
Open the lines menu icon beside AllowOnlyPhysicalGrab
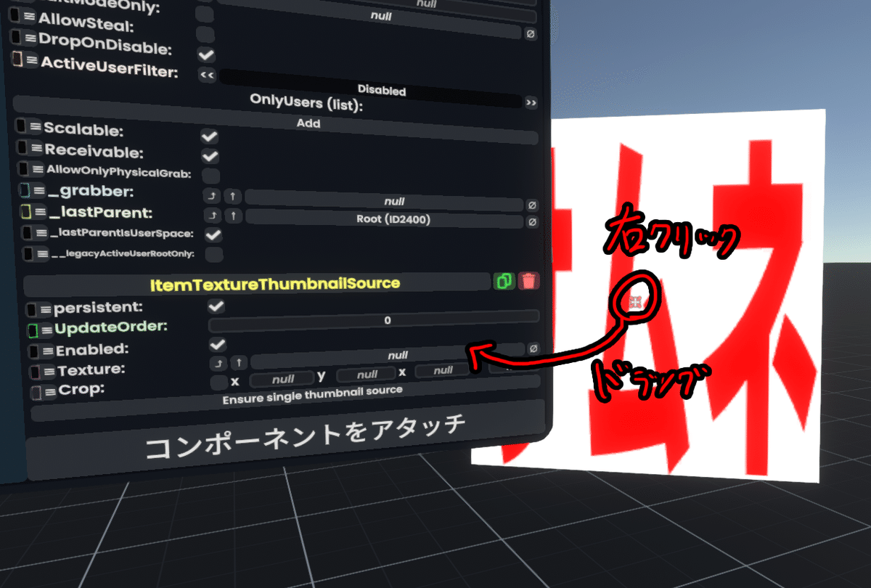point(39,170)
